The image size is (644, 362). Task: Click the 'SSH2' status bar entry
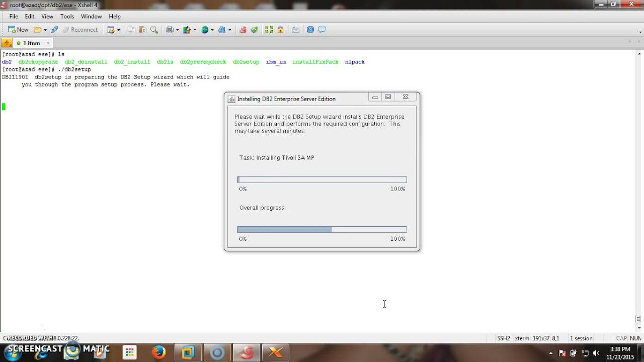pyautogui.click(x=504, y=338)
